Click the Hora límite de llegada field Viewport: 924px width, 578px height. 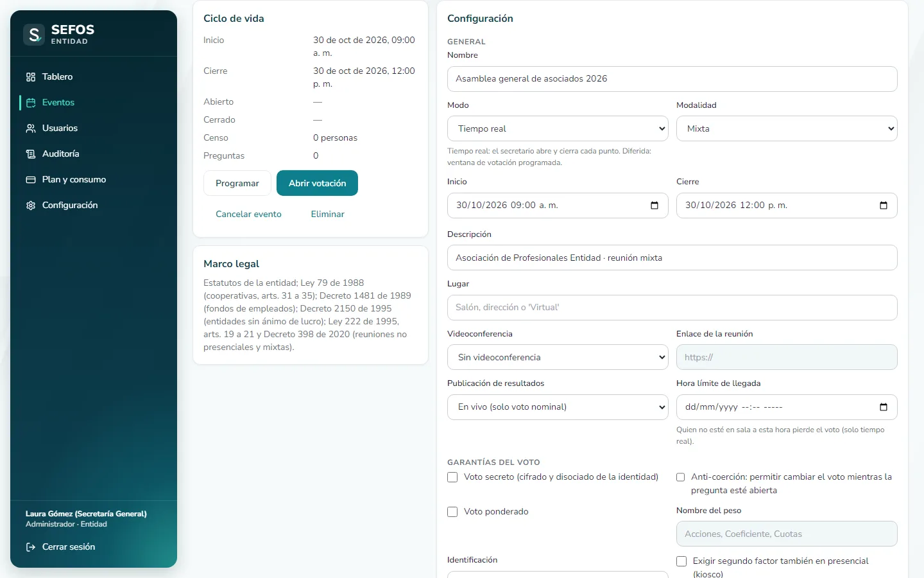pos(787,407)
